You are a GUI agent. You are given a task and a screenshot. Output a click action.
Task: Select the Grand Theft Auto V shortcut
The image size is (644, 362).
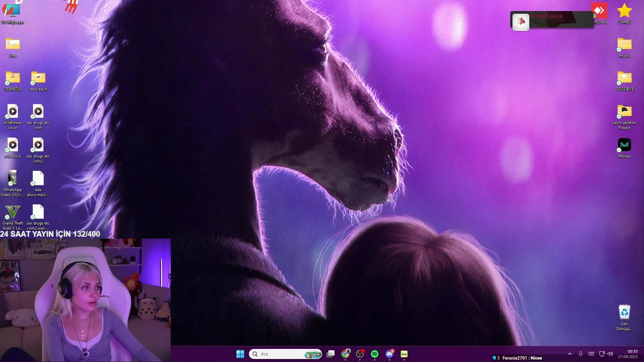pos(13,217)
